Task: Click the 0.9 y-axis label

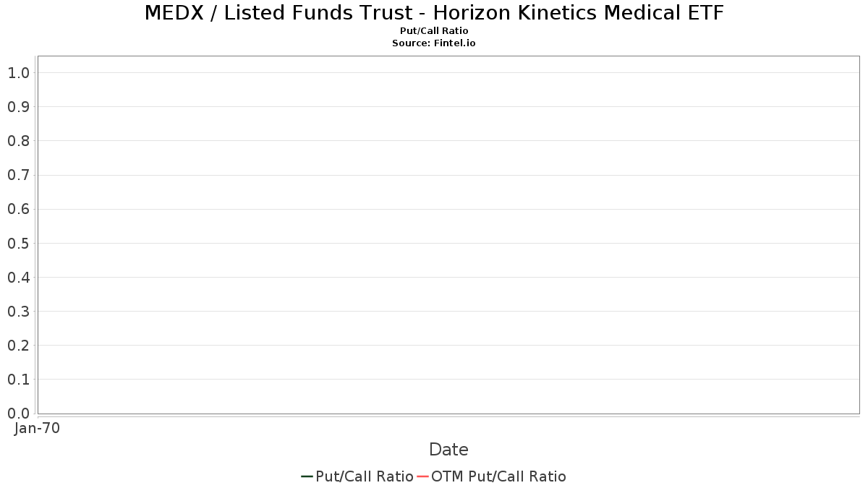Action: pyautogui.click(x=18, y=106)
